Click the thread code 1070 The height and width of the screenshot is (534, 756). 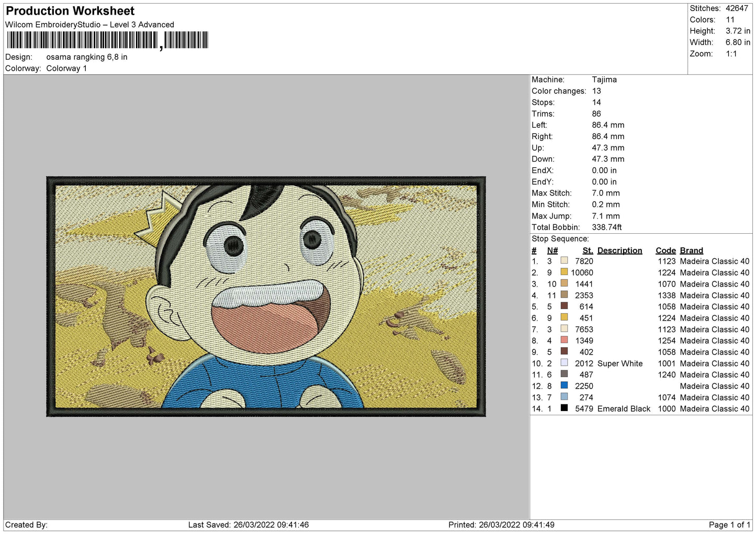click(667, 284)
